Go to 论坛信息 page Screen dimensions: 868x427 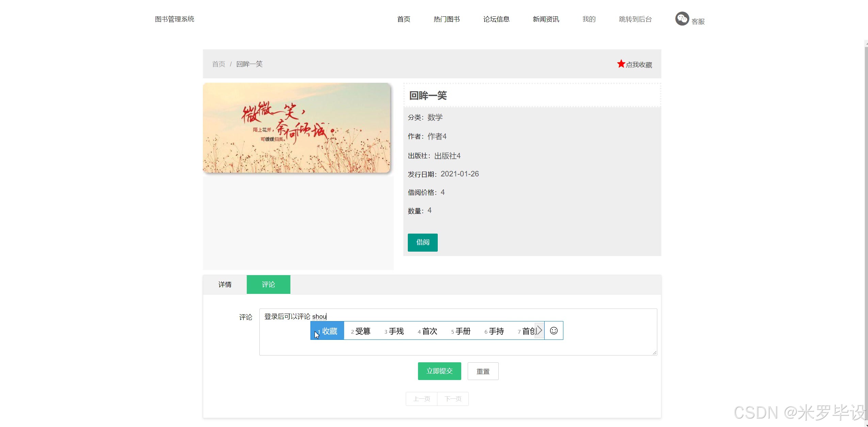click(496, 19)
